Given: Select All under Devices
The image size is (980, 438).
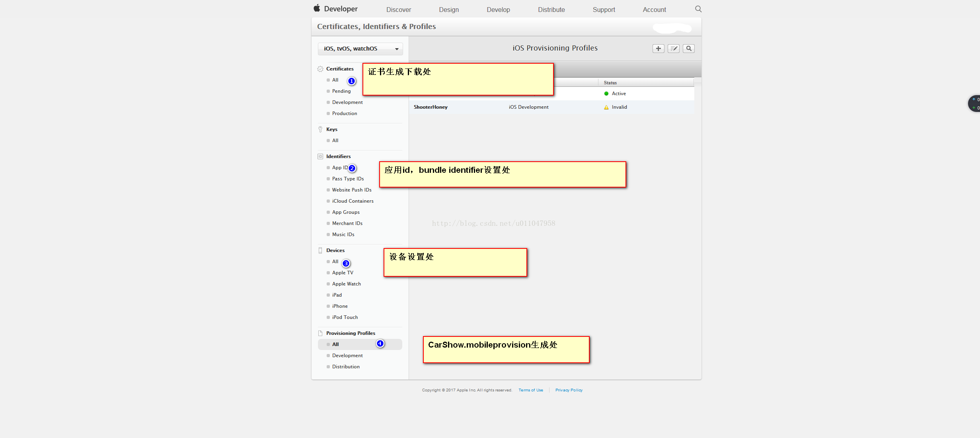Looking at the screenshot, I should [335, 262].
